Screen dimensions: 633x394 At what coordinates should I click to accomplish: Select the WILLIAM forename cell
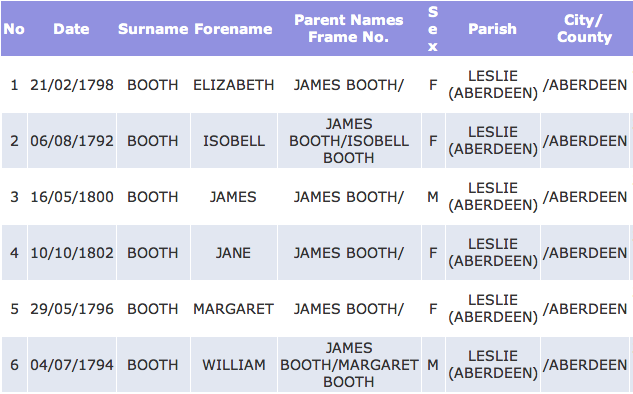(234, 365)
